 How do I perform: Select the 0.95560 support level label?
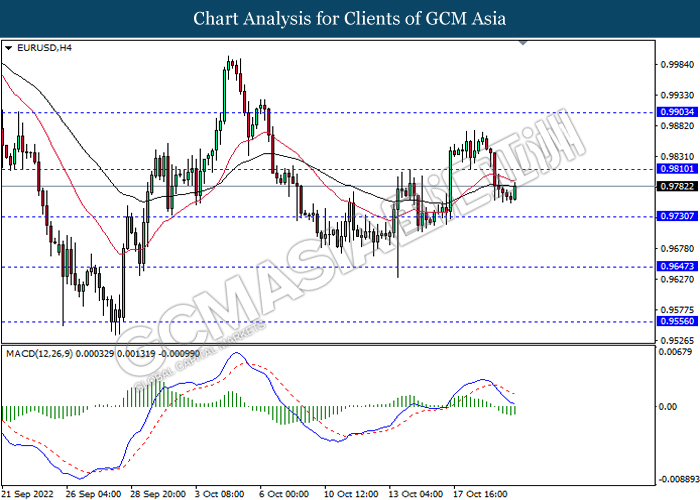pyautogui.click(x=677, y=321)
